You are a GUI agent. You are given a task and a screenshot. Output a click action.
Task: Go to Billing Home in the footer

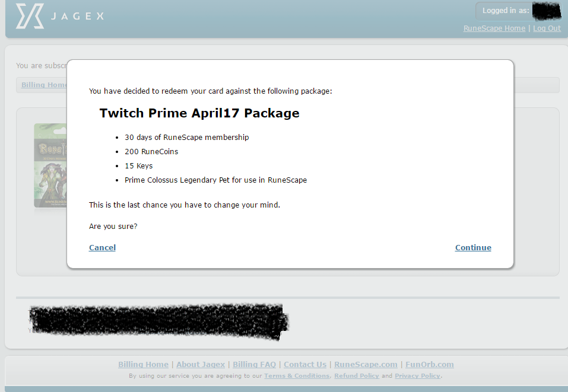click(143, 365)
